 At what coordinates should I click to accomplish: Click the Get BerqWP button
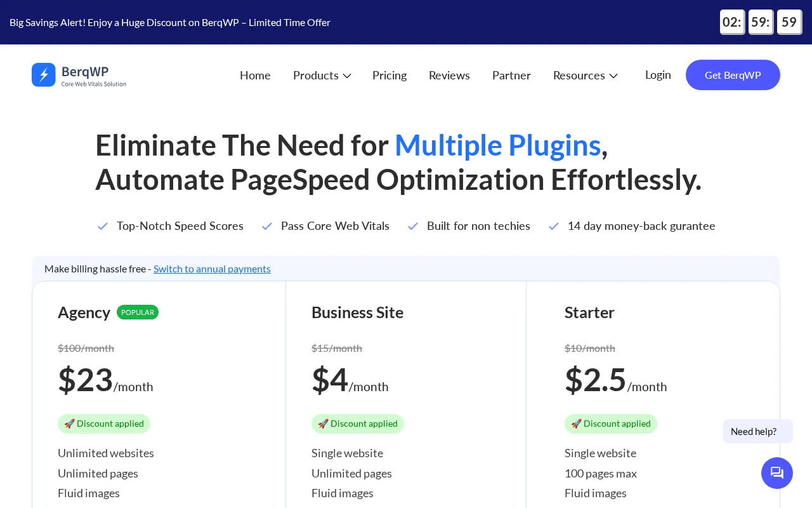pyautogui.click(x=733, y=75)
